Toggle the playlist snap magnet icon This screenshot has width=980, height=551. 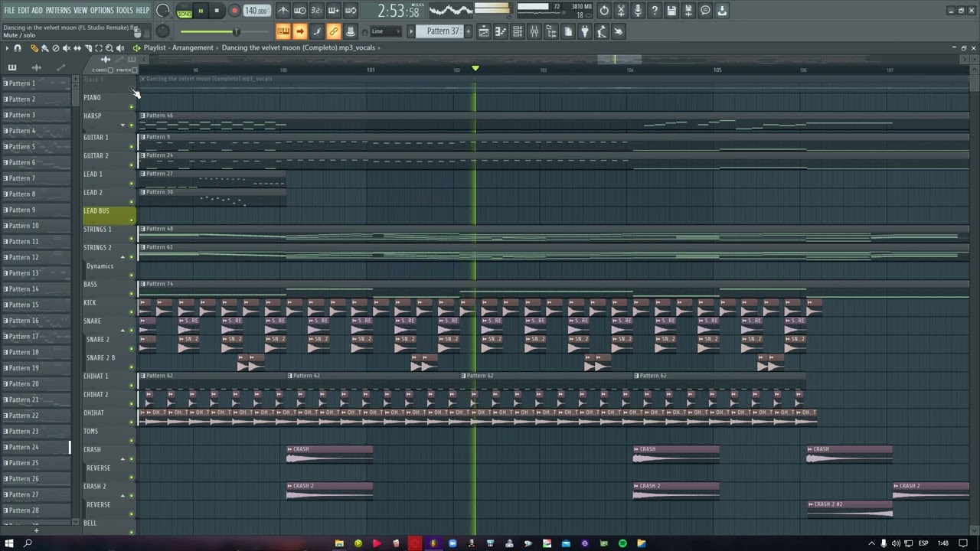18,48
